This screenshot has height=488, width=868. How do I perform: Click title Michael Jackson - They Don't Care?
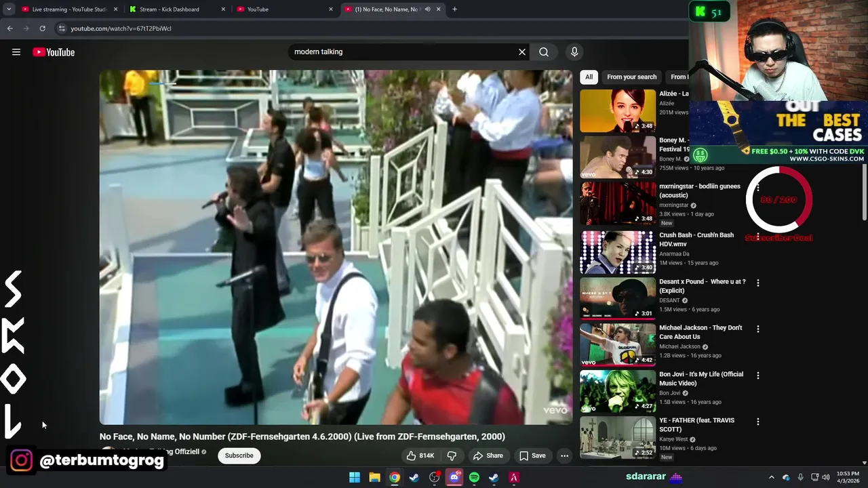(701, 332)
